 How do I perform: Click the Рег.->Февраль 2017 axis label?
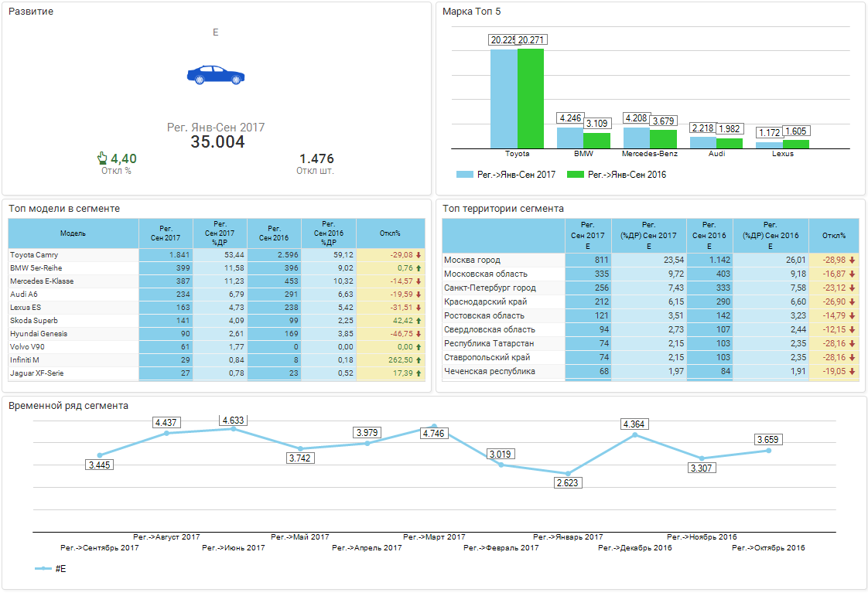click(x=501, y=548)
